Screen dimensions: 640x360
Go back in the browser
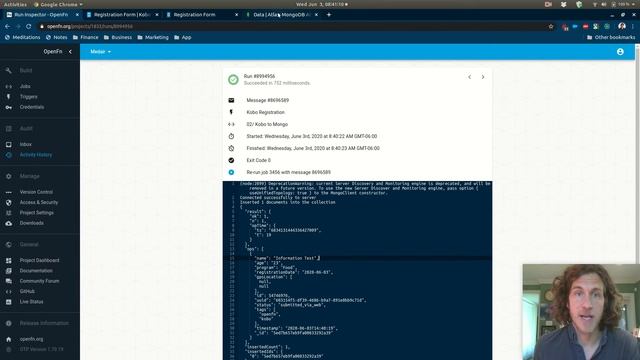point(7,26)
